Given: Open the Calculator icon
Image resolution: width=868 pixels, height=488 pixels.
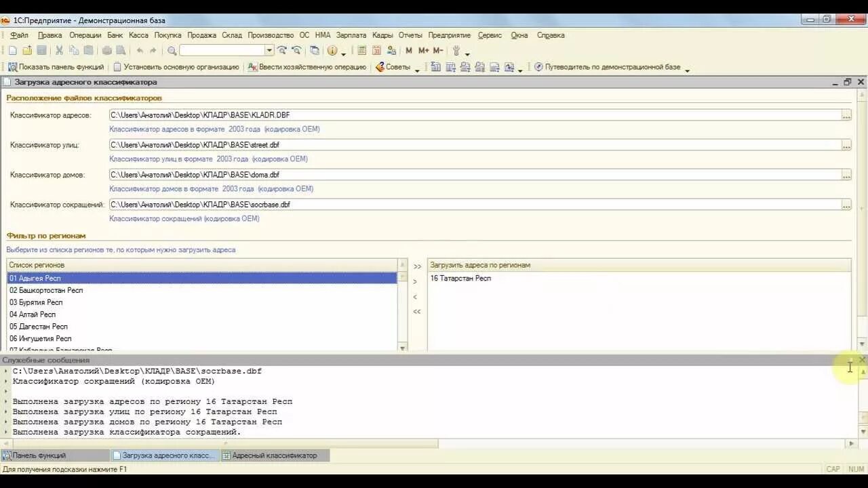Looking at the screenshot, I should (x=362, y=51).
